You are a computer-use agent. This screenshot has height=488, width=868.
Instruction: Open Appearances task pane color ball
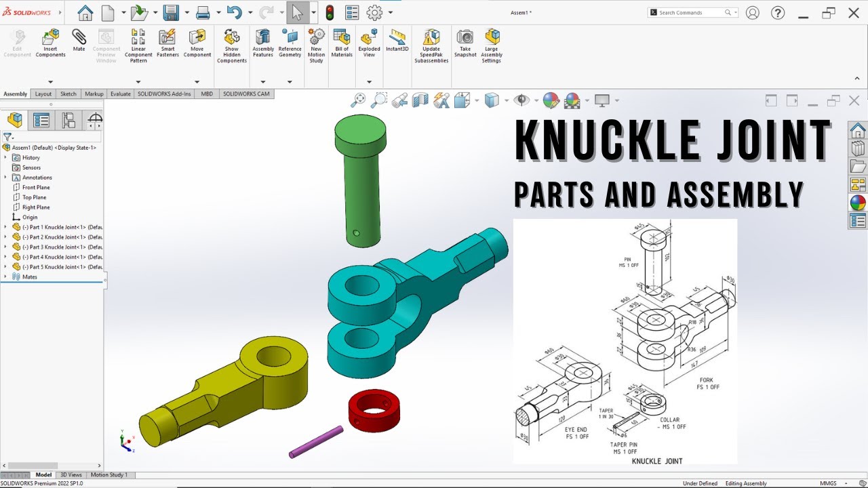[x=858, y=203]
